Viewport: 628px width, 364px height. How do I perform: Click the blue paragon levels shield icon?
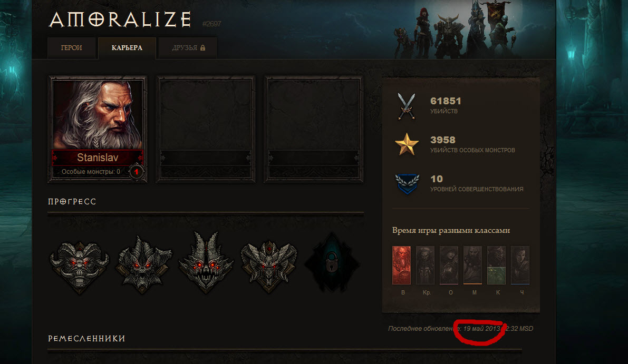point(407,184)
